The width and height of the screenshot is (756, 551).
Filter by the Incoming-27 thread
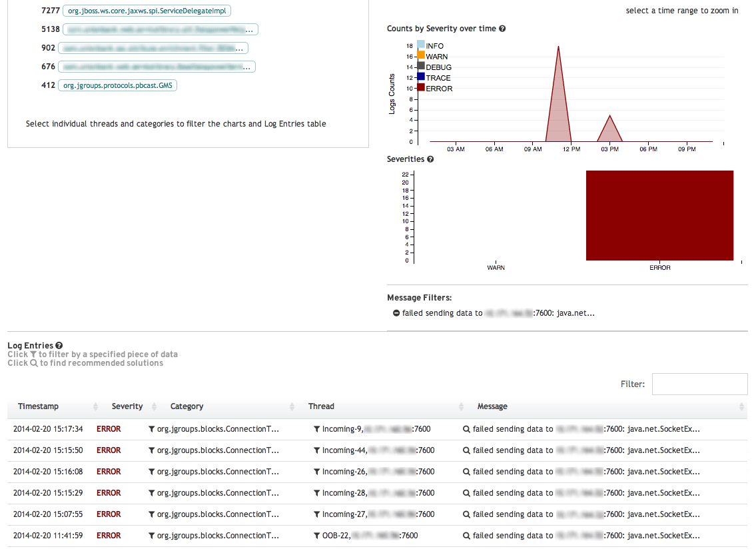(x=316, y=514)
